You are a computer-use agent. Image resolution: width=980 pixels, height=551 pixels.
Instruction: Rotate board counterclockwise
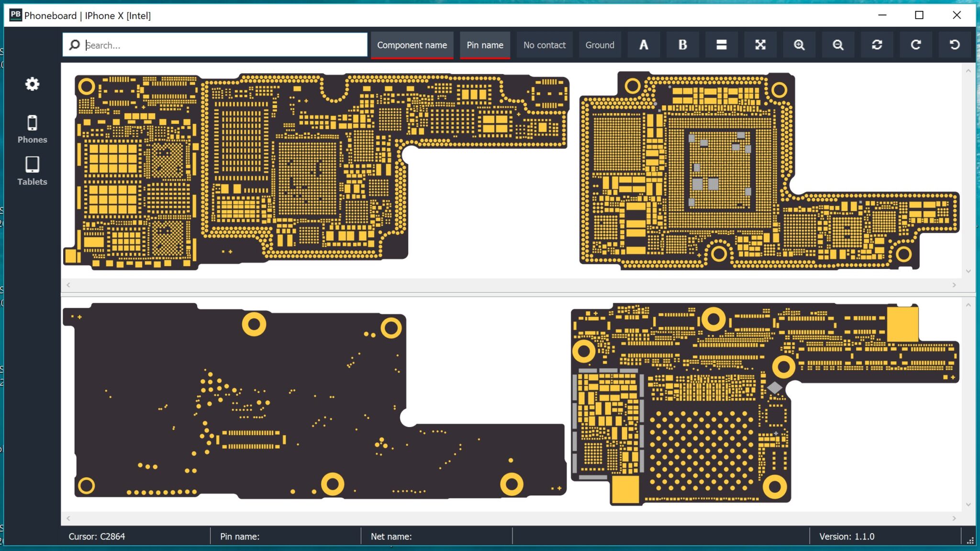(x=954, y=45)
